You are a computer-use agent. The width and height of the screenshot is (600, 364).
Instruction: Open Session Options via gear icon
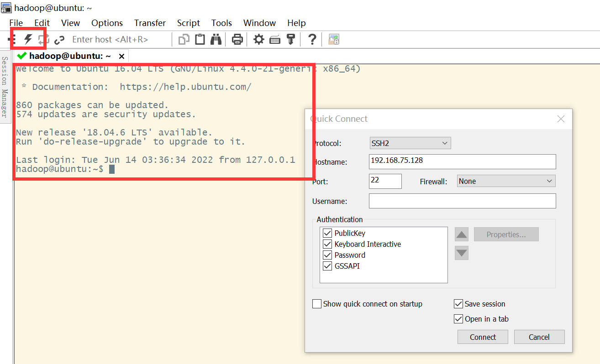[259, 40]
